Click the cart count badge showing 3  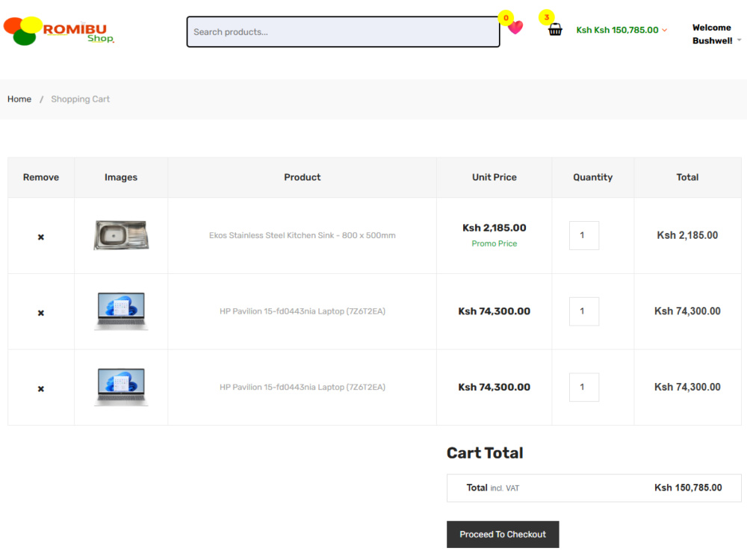[547, 17]
